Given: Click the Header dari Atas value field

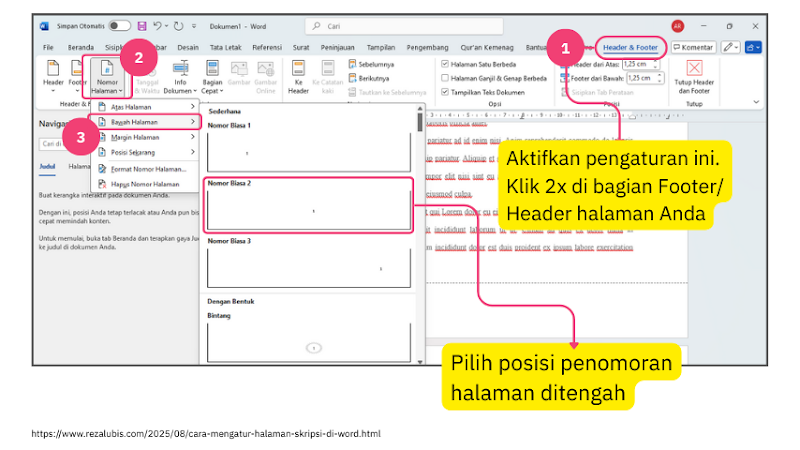Looking at the screenshot, I should coord(637,64).
